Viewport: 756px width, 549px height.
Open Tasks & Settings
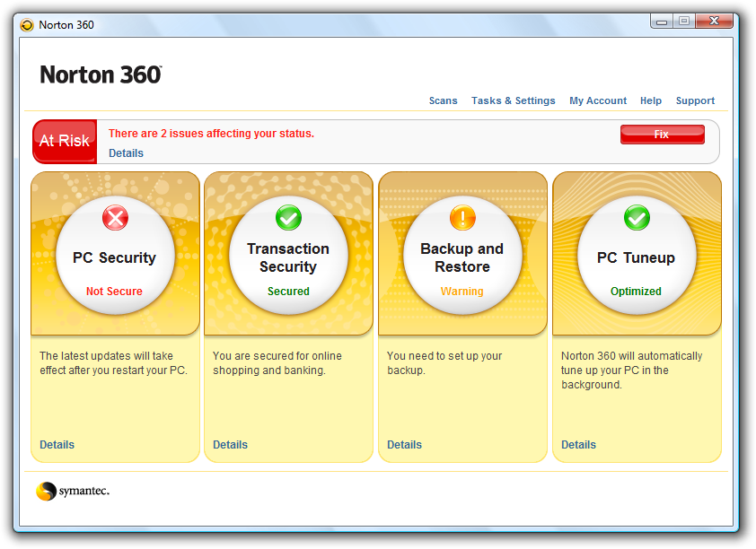coord(514,100)
